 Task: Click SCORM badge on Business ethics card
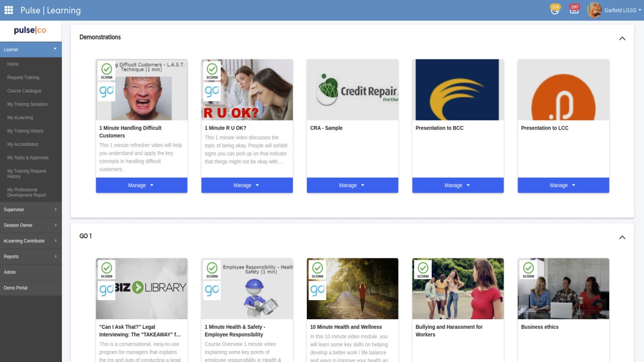coord(528,269)
